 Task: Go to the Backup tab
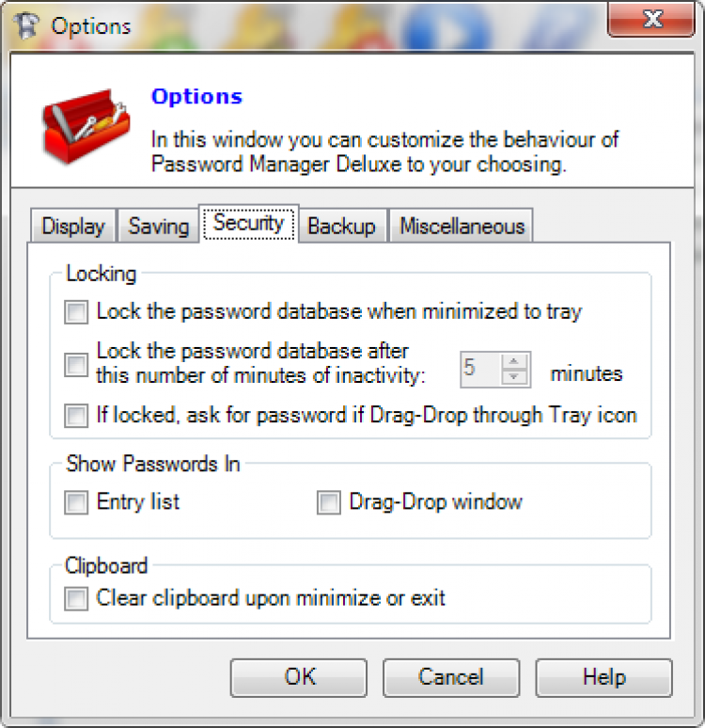(x=341, y=227)
